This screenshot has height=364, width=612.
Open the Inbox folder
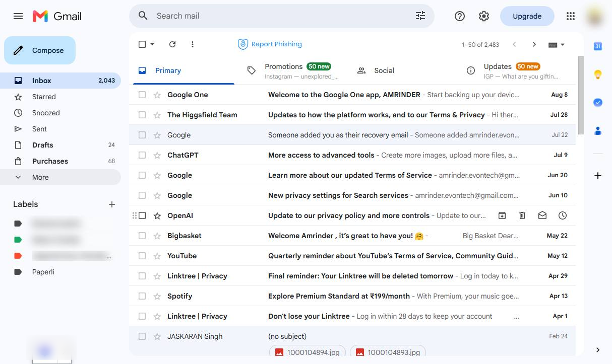tap(60, 81)
